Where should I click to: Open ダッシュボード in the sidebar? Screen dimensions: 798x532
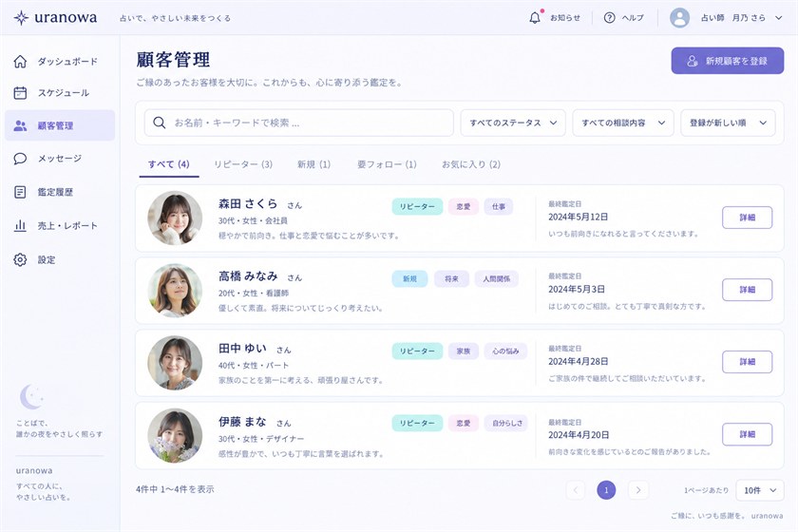click(60, 61)
